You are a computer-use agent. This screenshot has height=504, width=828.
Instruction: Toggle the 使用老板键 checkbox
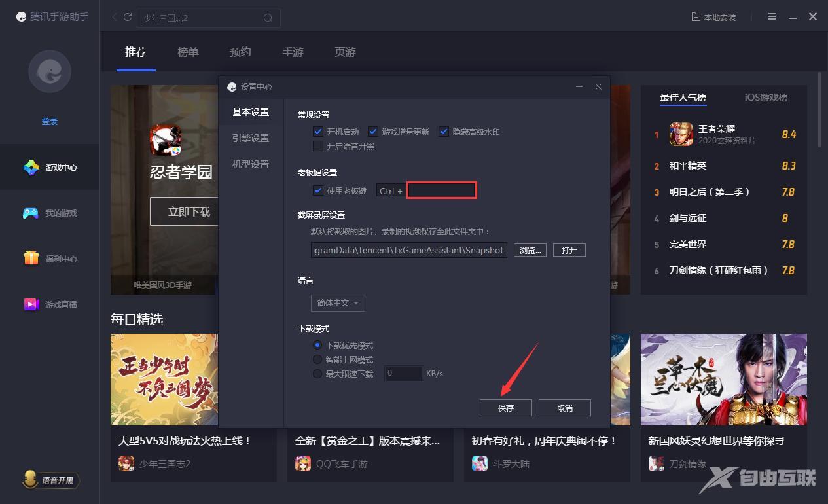coord(318,190)
